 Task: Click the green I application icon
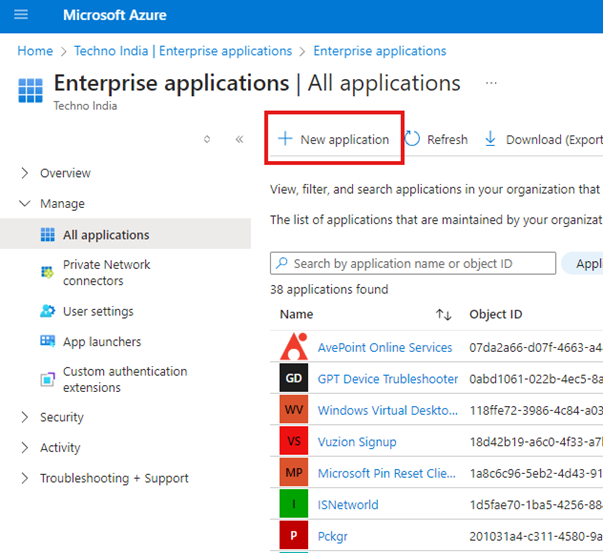click(x=294, y=503)
